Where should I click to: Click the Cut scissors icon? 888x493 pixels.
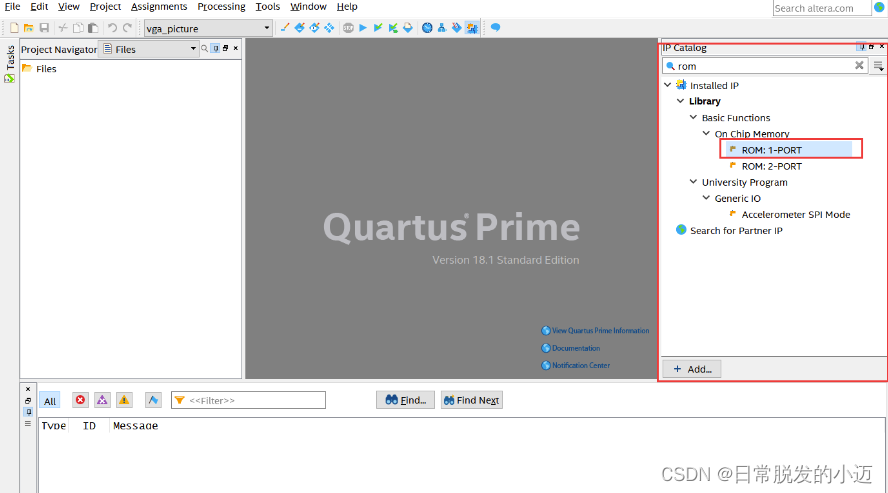point(63,28)
